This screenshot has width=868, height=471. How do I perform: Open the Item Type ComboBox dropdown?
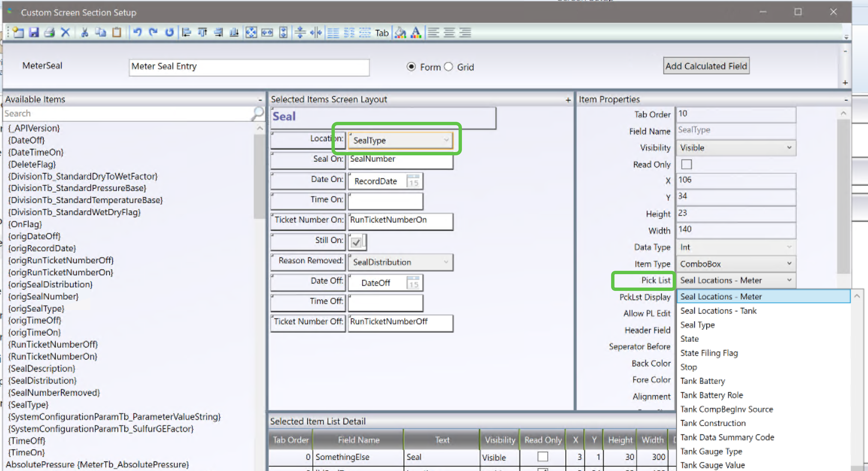pos(789,264)
